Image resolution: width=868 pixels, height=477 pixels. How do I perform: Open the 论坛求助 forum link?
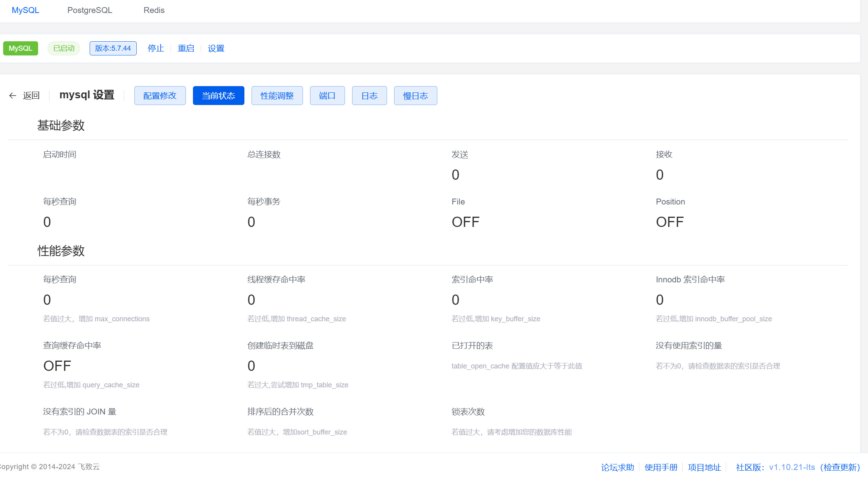(x=617, y=467)
